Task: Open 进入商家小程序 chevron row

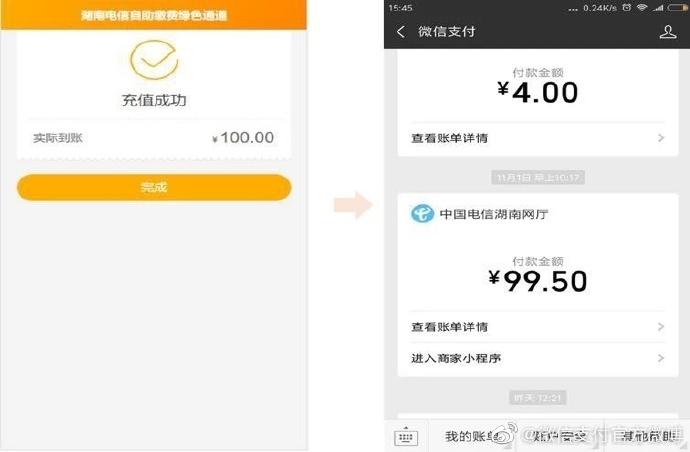Action: point(537,358)
